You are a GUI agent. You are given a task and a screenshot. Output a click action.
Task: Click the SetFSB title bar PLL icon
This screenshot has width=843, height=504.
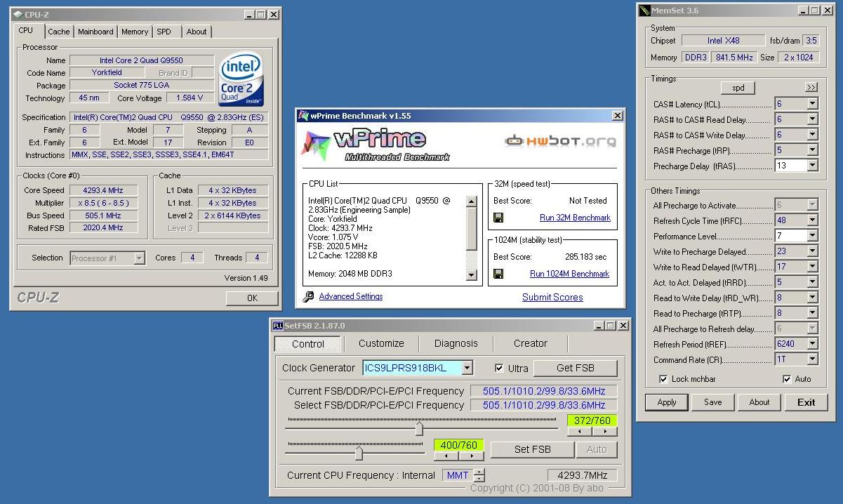tap(277, 326)
